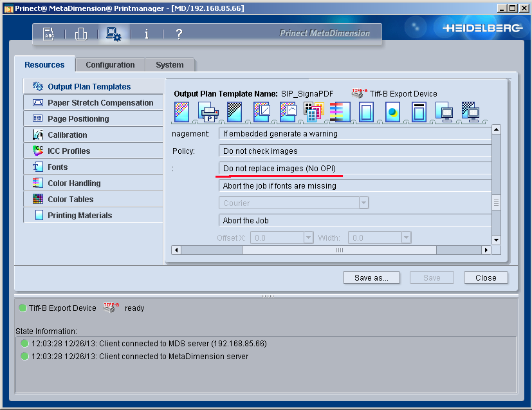Select the color tables grid step icon

(313, 112)
